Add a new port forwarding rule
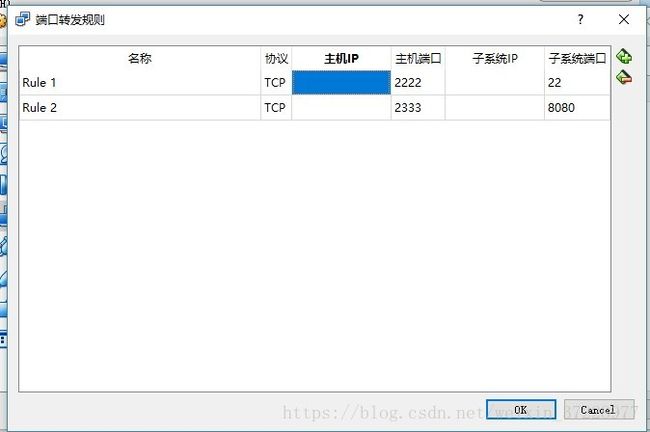 623,56
